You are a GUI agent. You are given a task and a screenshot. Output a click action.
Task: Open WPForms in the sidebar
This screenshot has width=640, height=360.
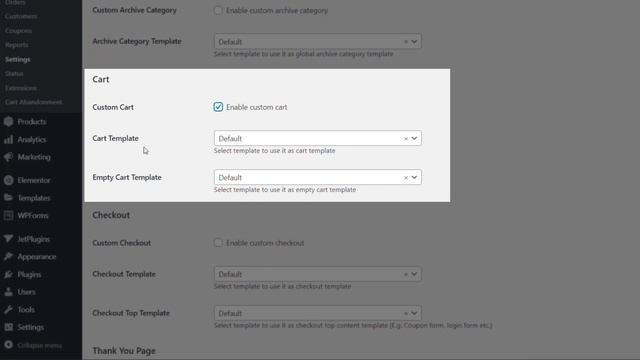point(33,216)
